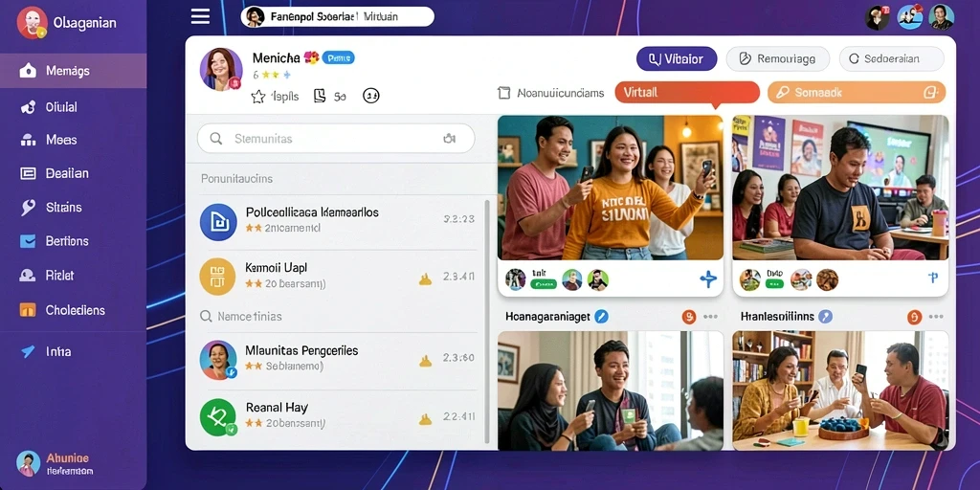Click the blue icon under watch party photo
Image resolution: width=980 pixels, height=490 pixels.
(934, 278)
